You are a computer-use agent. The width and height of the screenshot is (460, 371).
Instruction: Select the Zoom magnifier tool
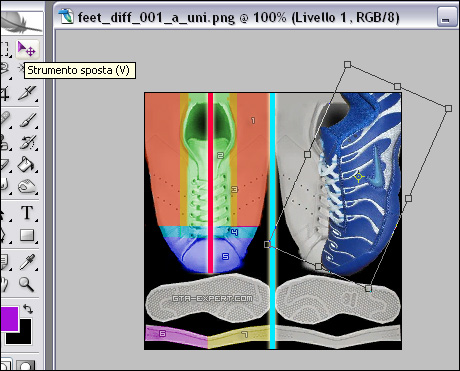[x=27, y=284]
